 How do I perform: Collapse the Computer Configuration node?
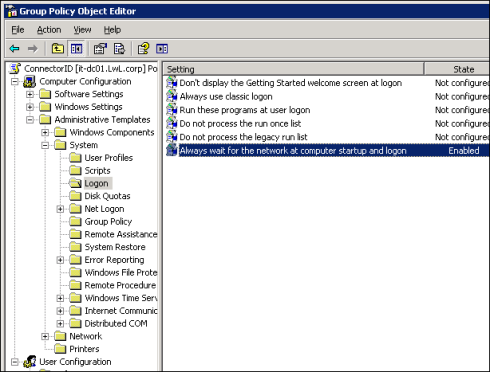coord(15,82)
